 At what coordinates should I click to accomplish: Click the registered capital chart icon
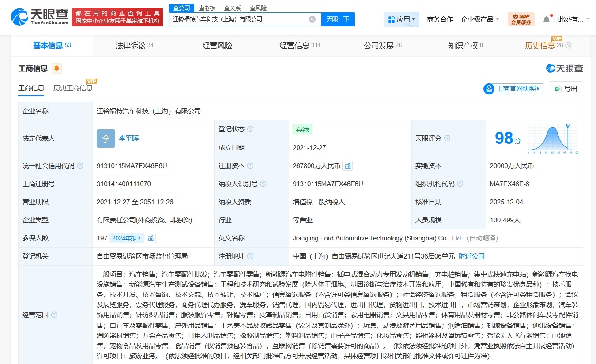(347, 165)
